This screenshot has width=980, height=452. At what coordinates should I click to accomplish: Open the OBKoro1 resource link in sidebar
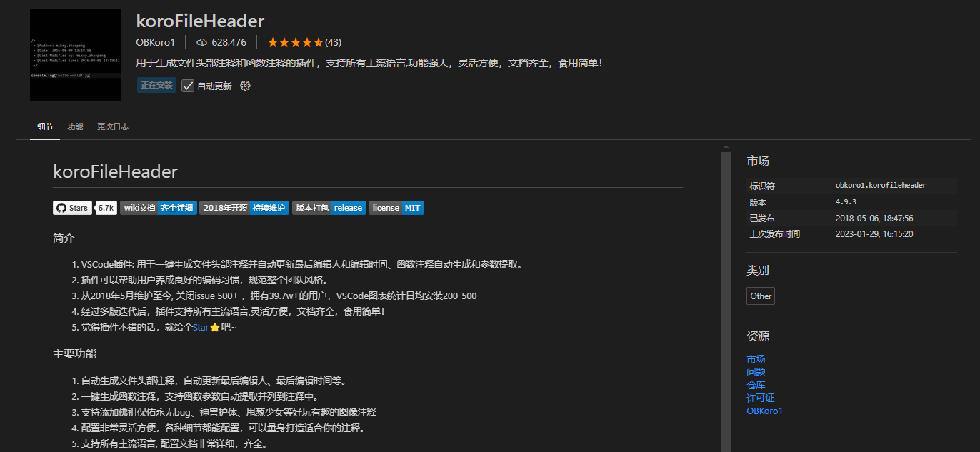(765, 411)
